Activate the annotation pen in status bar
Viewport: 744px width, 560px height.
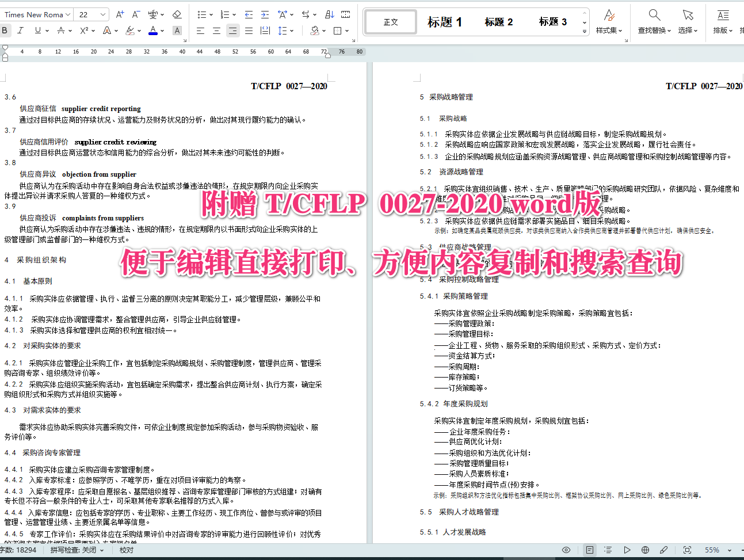click(x=663, y=550)
